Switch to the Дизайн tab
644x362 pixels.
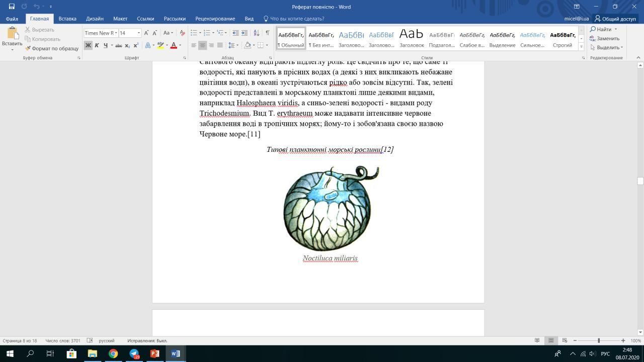(95, 19)
